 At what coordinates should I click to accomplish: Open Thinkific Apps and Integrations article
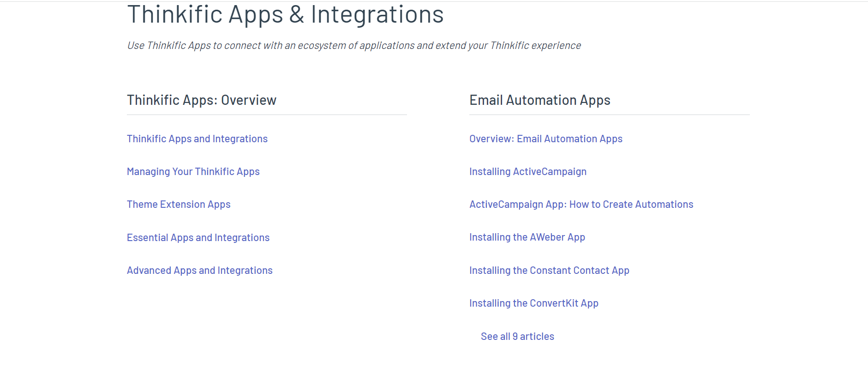click(197, 139)
